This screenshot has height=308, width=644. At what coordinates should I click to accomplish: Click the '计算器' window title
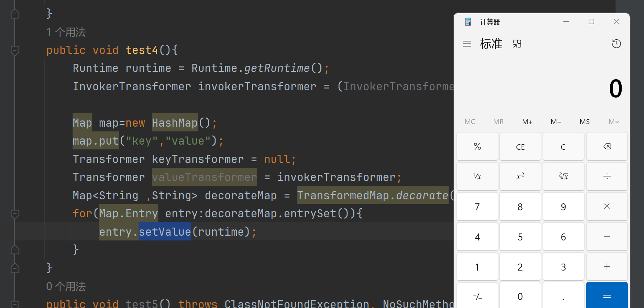[490, 22]
